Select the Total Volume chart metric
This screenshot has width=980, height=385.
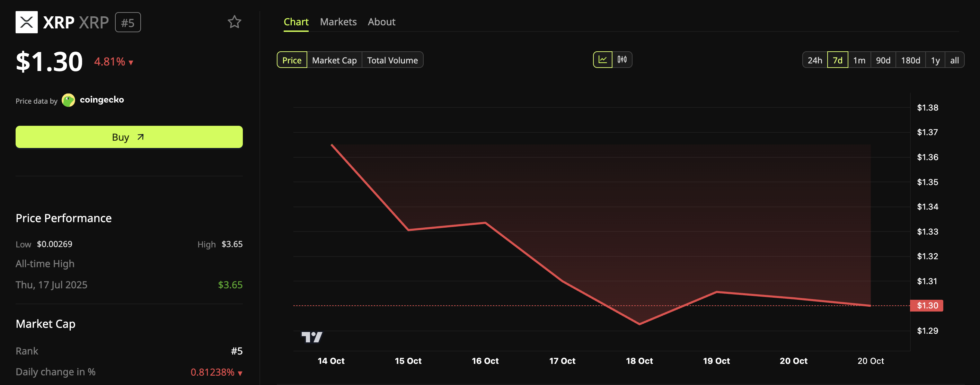point(392,60)
